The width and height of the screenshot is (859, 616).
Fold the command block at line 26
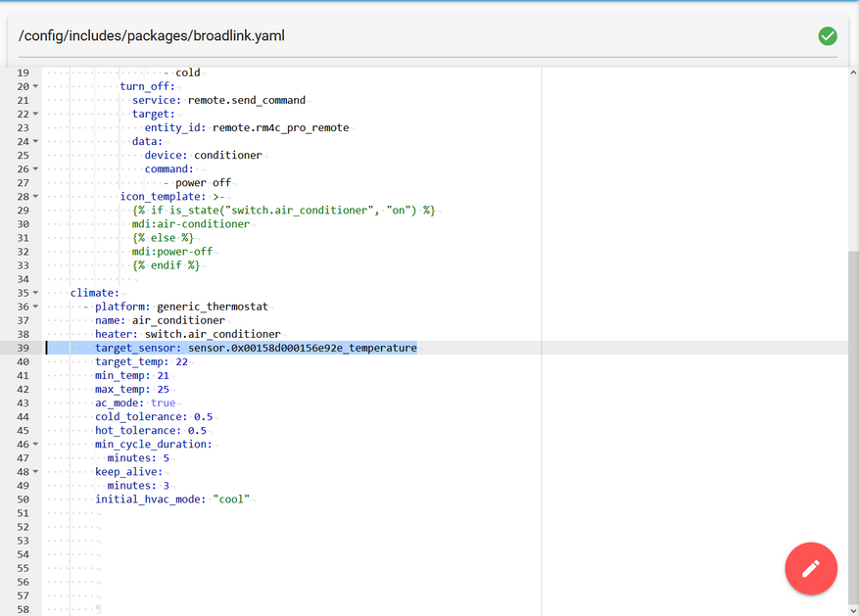point(35,168)
